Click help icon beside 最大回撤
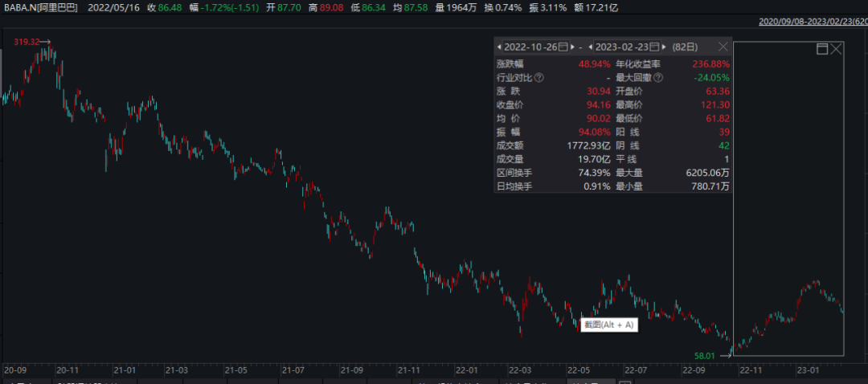868x384 pixels. pyautogui.click(x=658, y=78)
